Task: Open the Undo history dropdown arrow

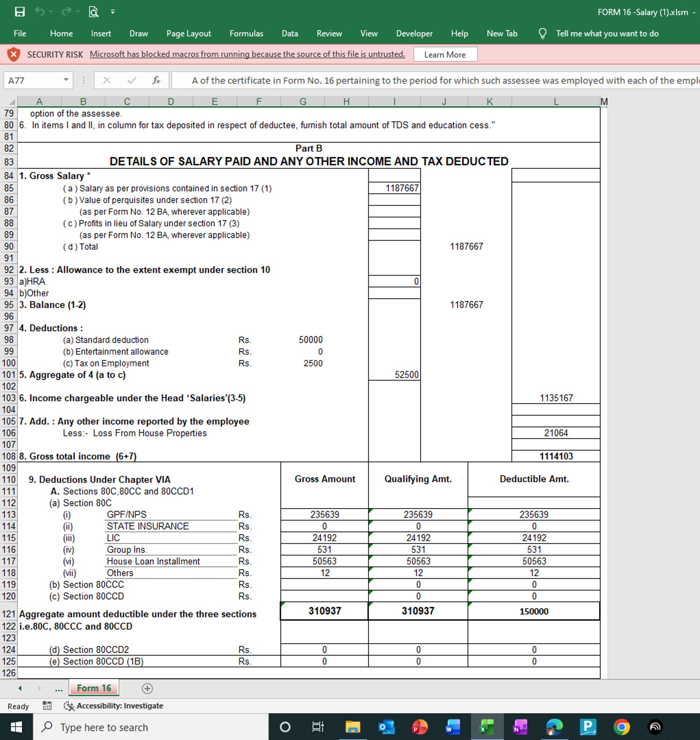Action: [51, 12]
